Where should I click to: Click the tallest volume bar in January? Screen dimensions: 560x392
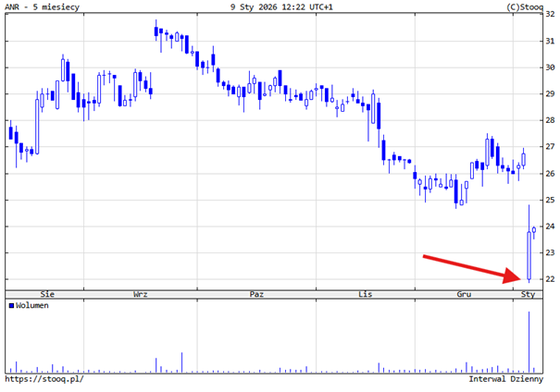pos(529,342)
